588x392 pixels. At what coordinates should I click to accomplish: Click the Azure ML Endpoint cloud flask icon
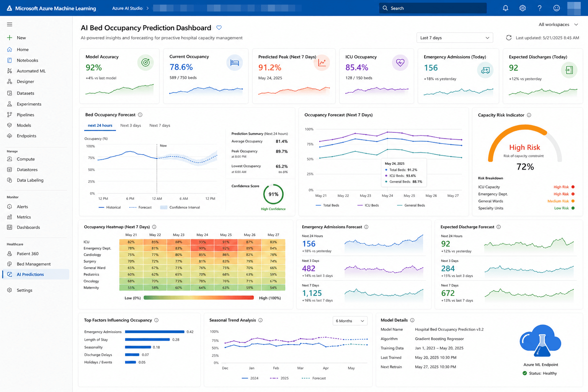click(541, 341)
